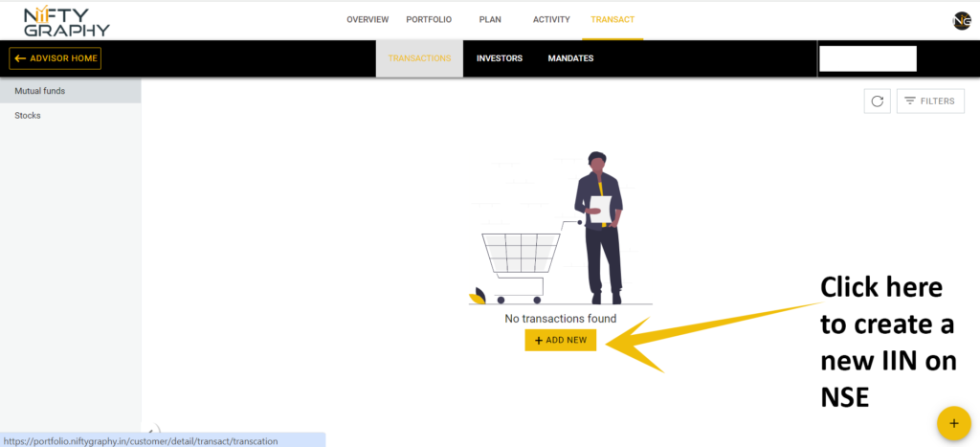Click the yellow floating plus button

click(954, 423)
